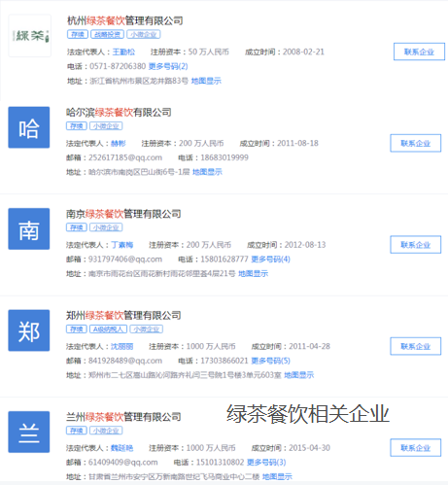The height and width of the screenshot is (485, 448).
Task: Show 更多号码(3) for 兰州绿茶餐饮
Action: 266,462
